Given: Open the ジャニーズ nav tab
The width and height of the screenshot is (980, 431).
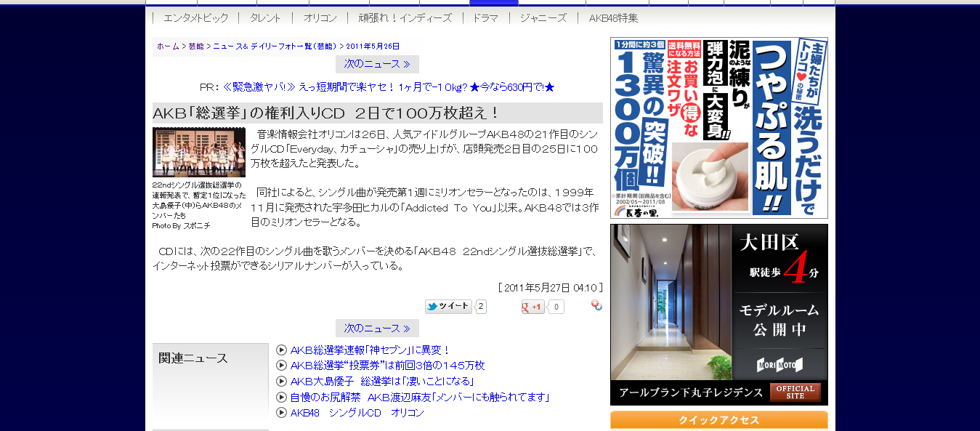Looking at the screenshot, I should [543, 18].
